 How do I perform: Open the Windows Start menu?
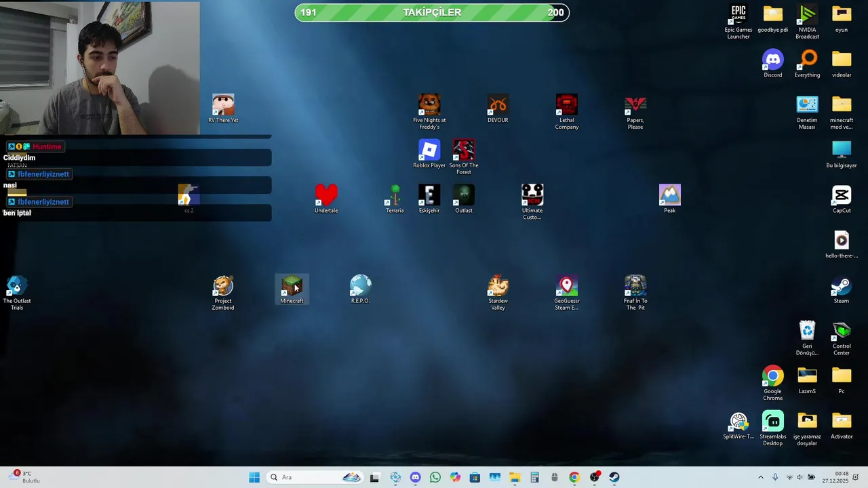pyautogui.click(x=254, y=477)
